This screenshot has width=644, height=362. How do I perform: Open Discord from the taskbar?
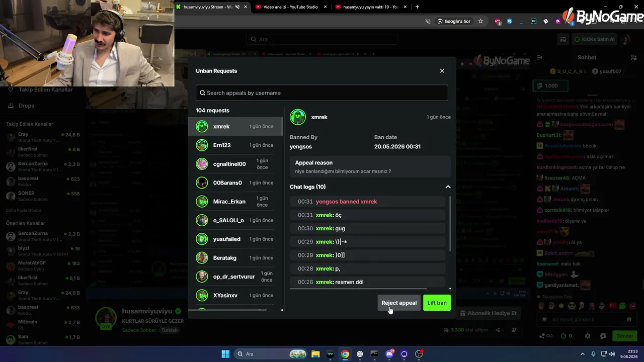389,354
